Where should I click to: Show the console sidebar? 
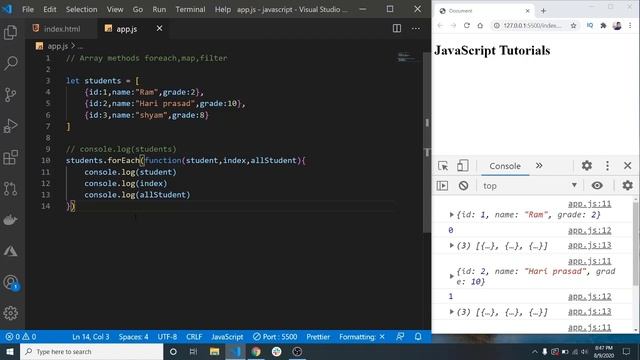click(x=442, y=186)
